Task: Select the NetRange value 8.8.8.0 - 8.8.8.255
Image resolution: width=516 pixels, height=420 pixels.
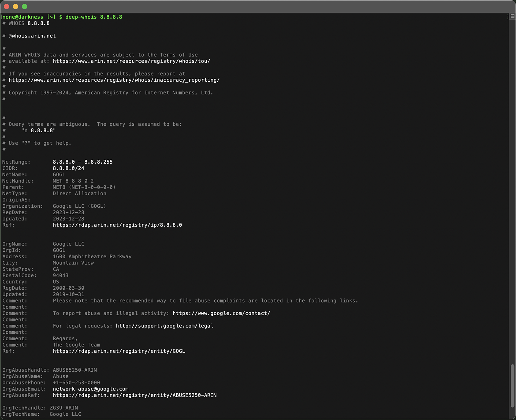Action: click(82, 162)
